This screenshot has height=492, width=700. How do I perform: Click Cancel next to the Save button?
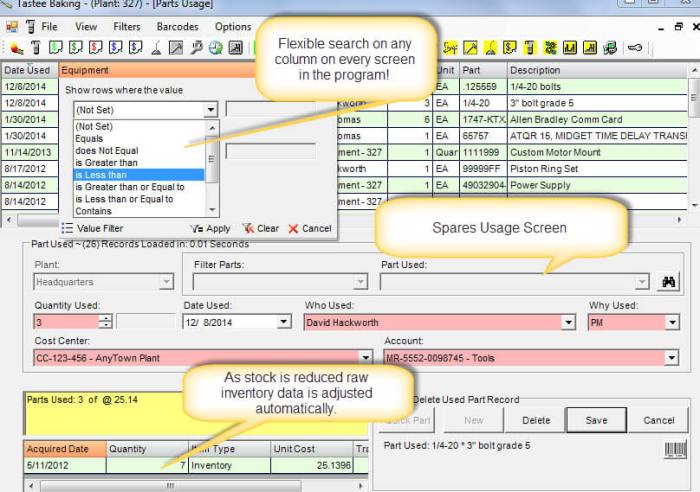coord(658,420)
